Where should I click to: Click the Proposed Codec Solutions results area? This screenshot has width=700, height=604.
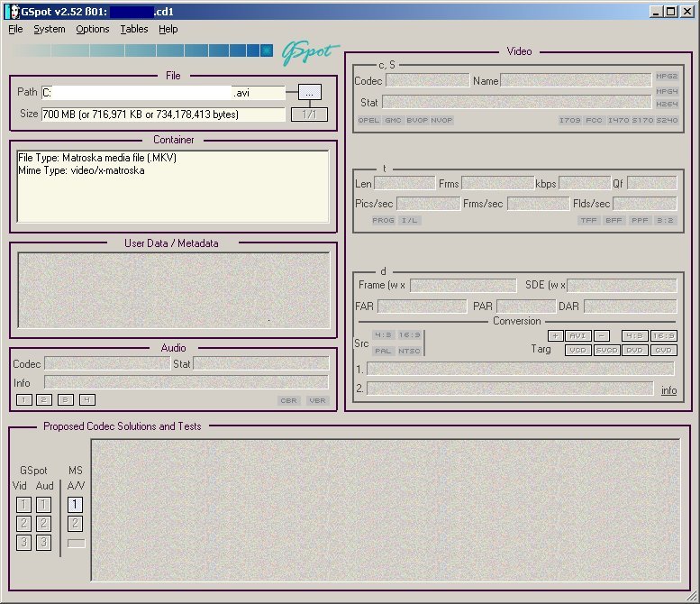click(386, 510)
